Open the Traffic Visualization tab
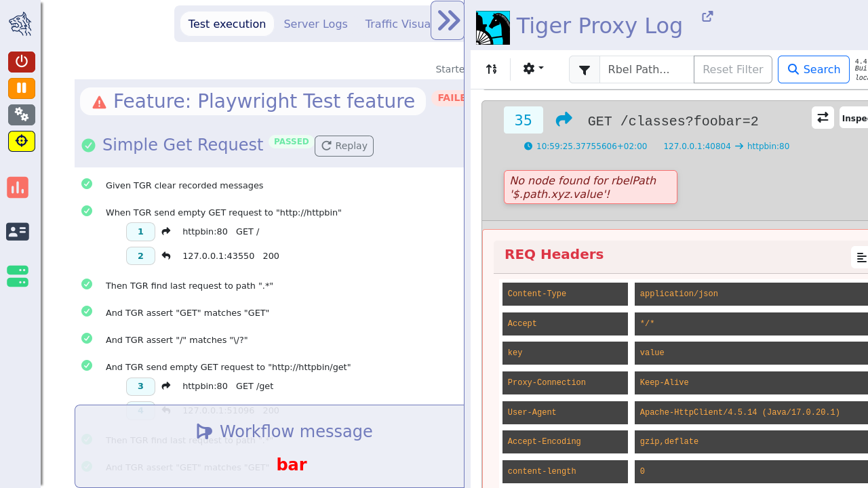Viewport: 868px width, 488px height. 398,24
